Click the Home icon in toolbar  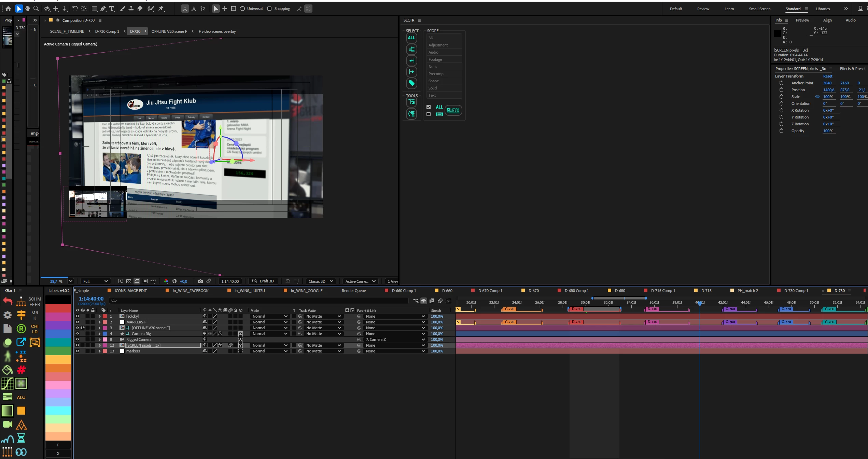coord(8,9)
